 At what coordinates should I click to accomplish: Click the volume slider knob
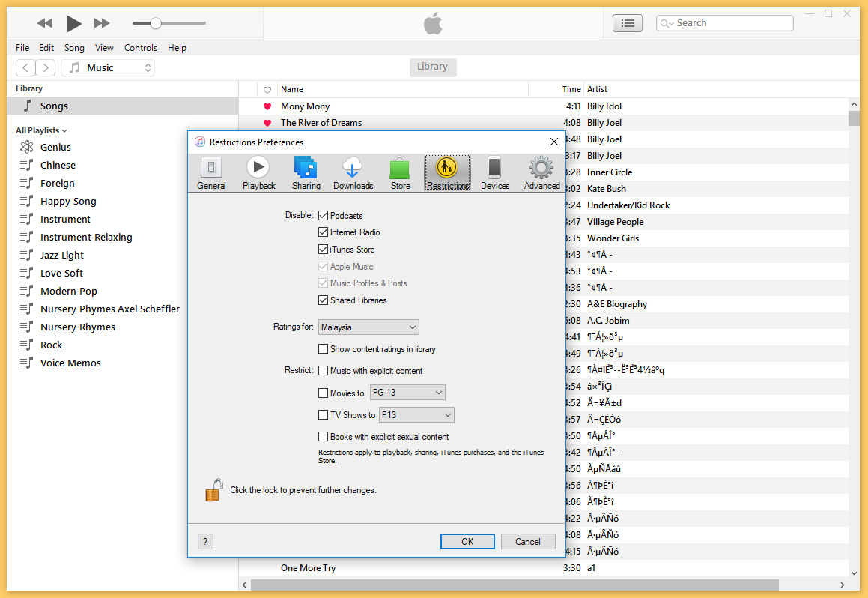(x=156, y=23)
